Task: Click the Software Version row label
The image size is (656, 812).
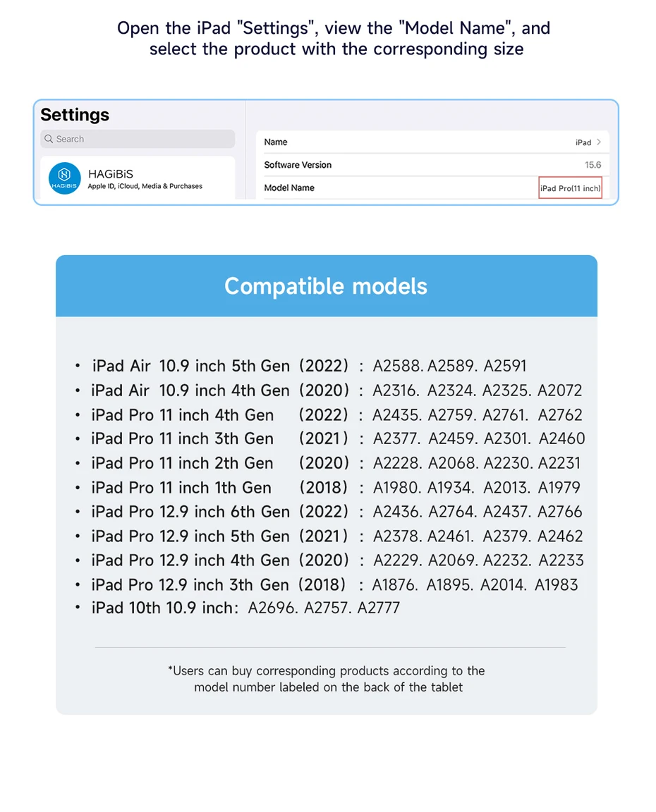Action: coord(297,165)
